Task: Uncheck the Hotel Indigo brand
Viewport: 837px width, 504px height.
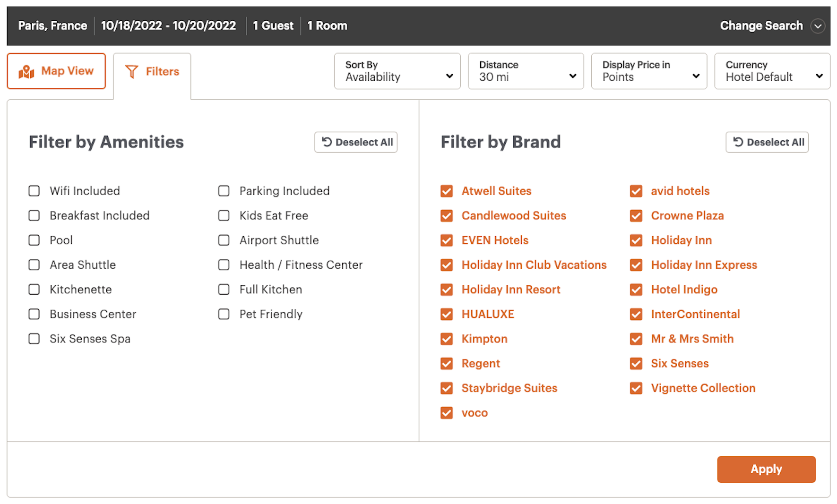Action: tap(636, 289)
